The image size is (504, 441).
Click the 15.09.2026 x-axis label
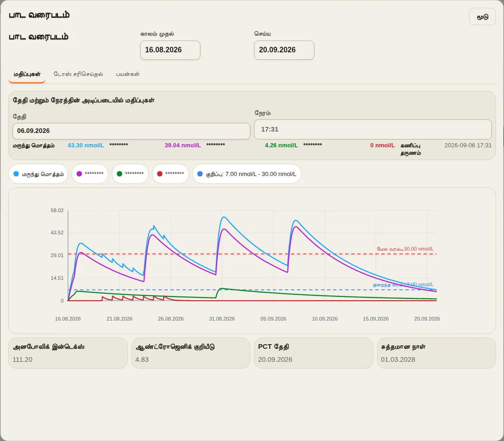(x=376, y=319)
